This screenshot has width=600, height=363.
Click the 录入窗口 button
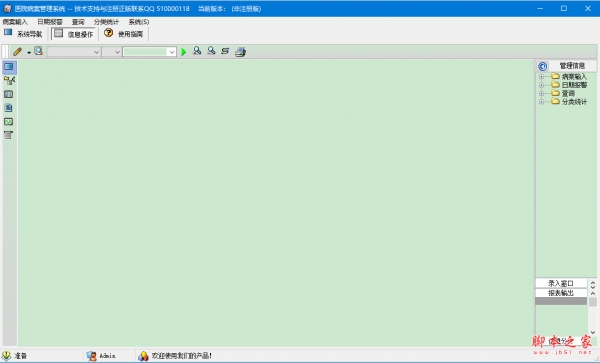tap(561, 283)
